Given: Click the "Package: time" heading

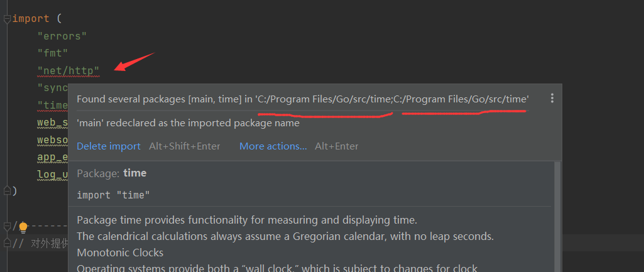Looking at the screenshot, I should pos(111,173).
